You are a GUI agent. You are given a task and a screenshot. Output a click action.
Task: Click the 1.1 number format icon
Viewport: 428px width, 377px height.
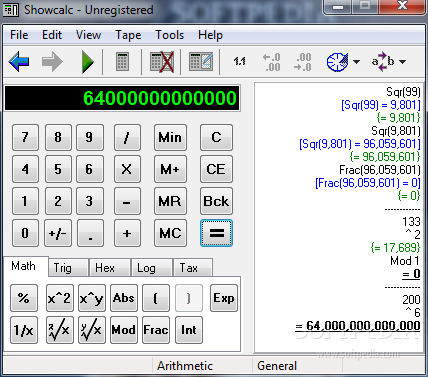click(x=239, y=61)
